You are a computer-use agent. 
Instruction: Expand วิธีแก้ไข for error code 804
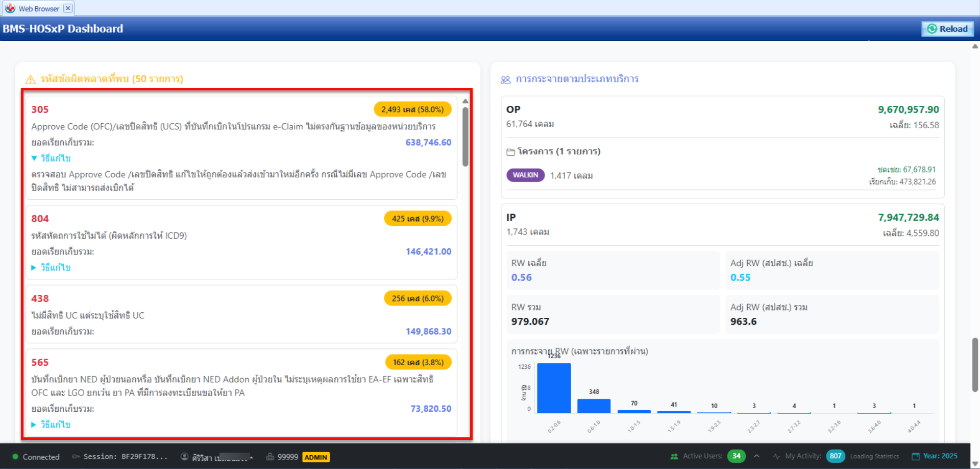tap(51, 268)
